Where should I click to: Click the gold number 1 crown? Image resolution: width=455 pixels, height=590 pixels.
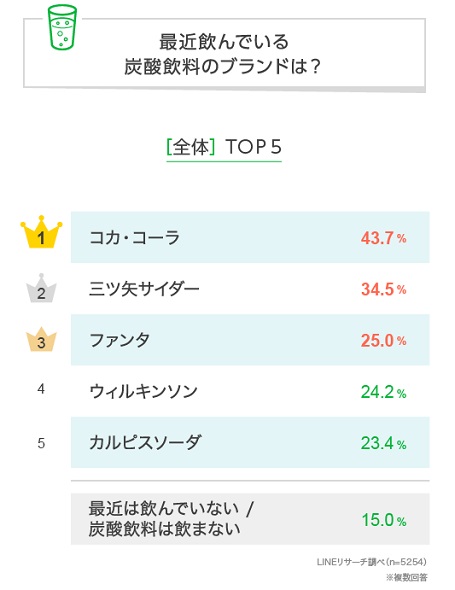[x=41, y=232]
